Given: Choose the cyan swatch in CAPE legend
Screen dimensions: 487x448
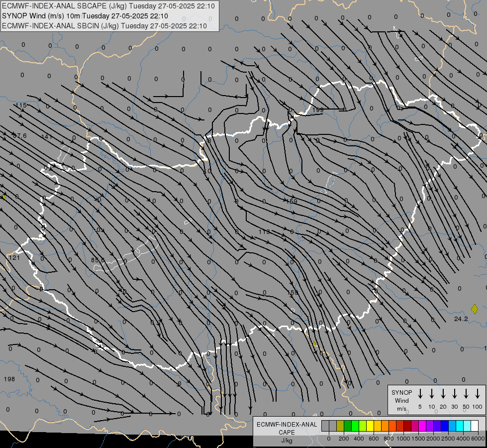Looking at the screenshot, I should (459, 426).
